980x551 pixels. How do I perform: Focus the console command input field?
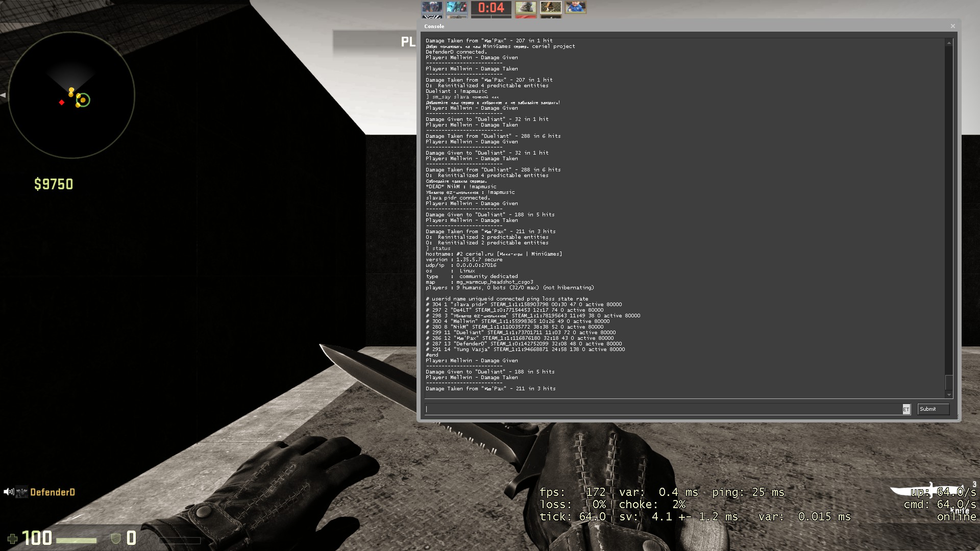click(664, 409)
